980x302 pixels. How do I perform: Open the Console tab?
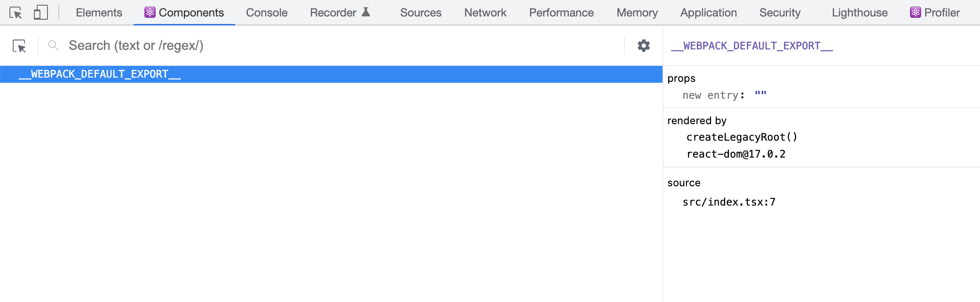coord(266,13)
